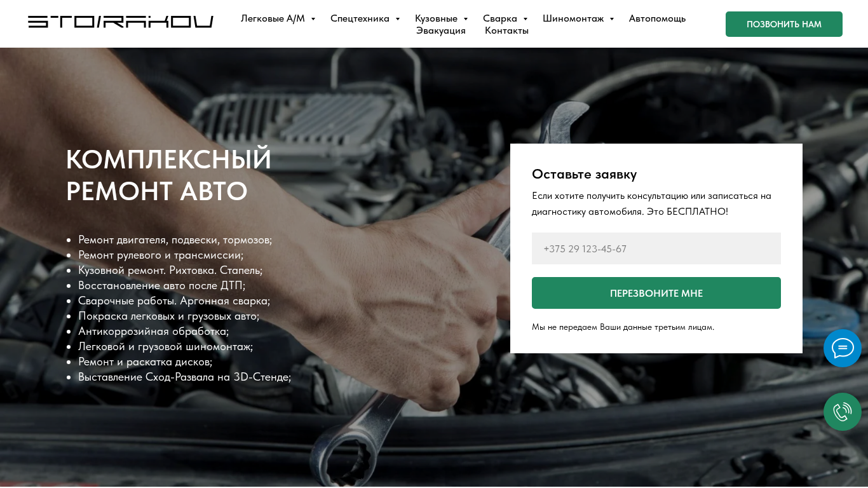
Task: Open the Сварка menu
Action: tap(500, 18)
